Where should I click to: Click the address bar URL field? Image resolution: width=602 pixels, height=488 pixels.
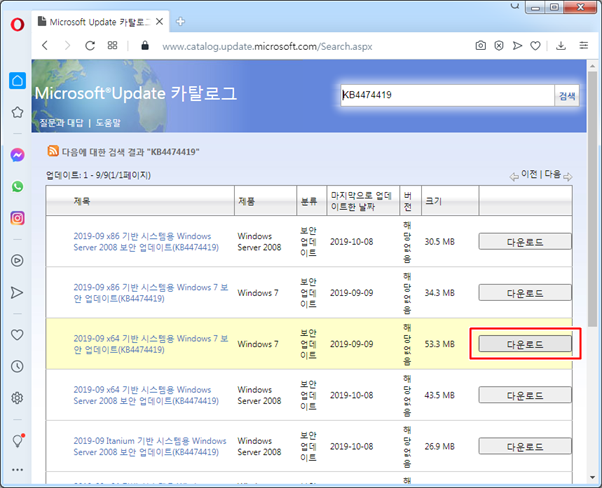click(x=267, y=46)
